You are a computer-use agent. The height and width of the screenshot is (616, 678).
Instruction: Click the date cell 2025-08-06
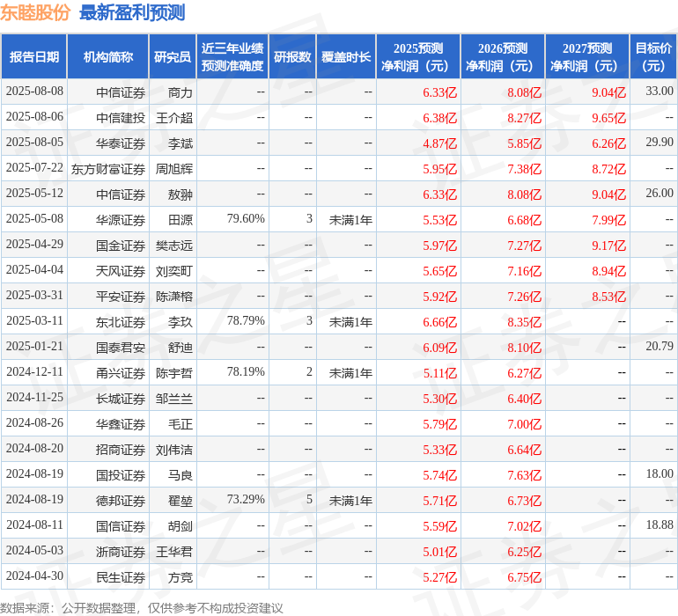34,117
